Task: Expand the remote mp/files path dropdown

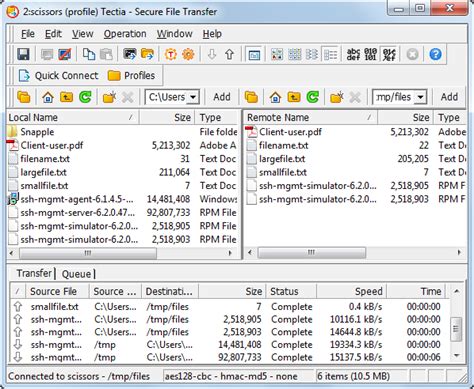Action: 421,97
